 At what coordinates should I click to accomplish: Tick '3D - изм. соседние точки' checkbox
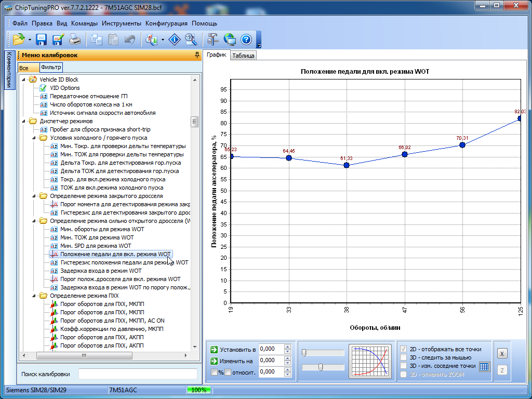404,366
